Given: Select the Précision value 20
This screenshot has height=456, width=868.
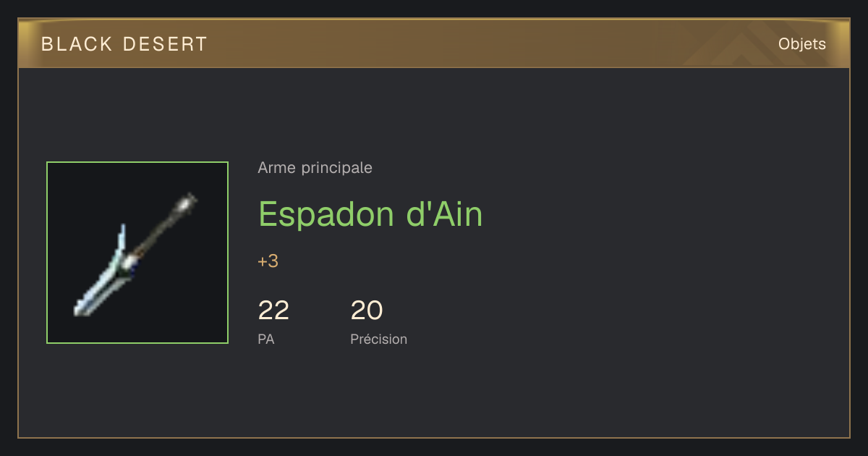Looking at the screenshot, I should click(367, 311).
